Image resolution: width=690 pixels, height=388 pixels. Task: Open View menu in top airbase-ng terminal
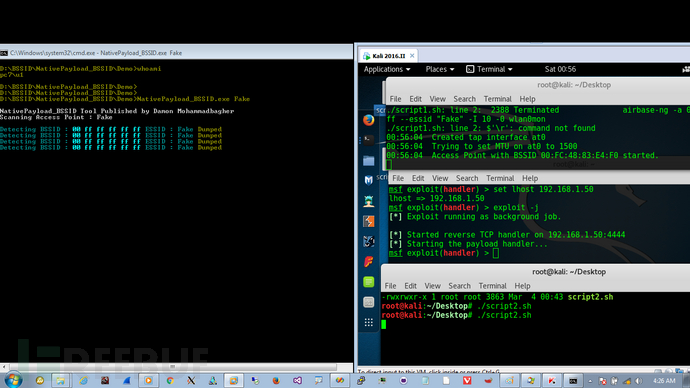click(x=437, y=99)
